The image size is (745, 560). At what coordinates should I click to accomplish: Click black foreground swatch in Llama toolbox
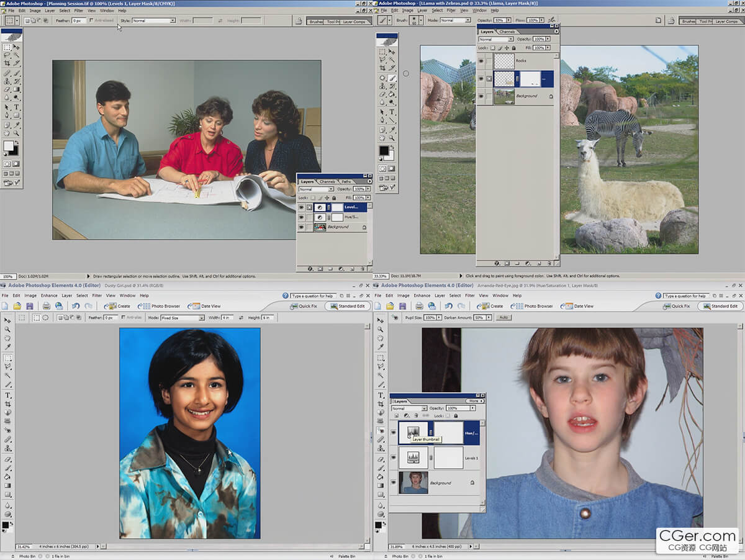[384, 150]
